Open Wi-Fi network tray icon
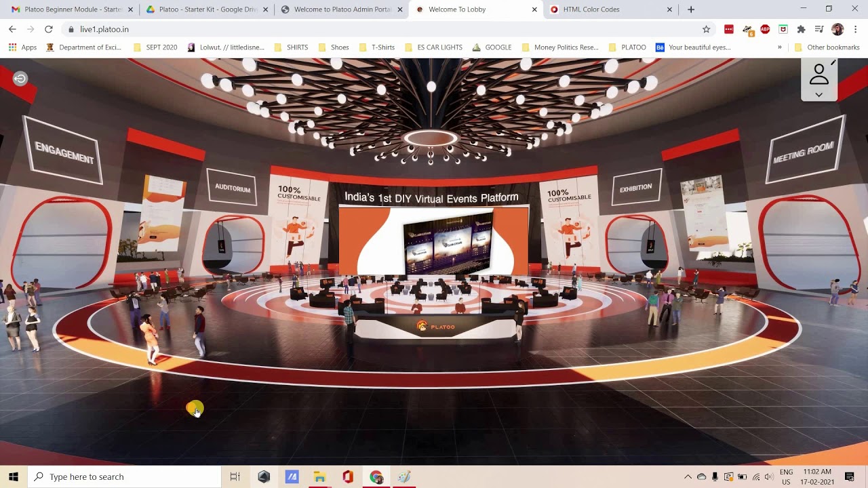This screenshot has width=868, height=488. pyautogui.click(x=756, y=476)
